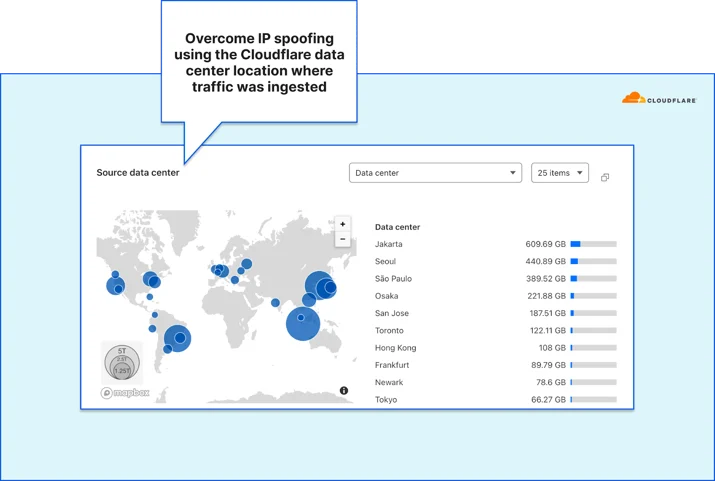Click the Mapbox logo link

[125, 393]
